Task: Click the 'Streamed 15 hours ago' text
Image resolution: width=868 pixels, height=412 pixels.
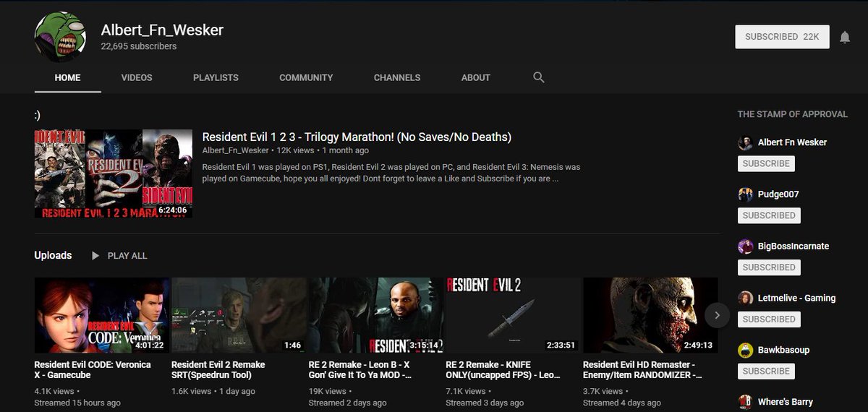Action: pos(77,403)
